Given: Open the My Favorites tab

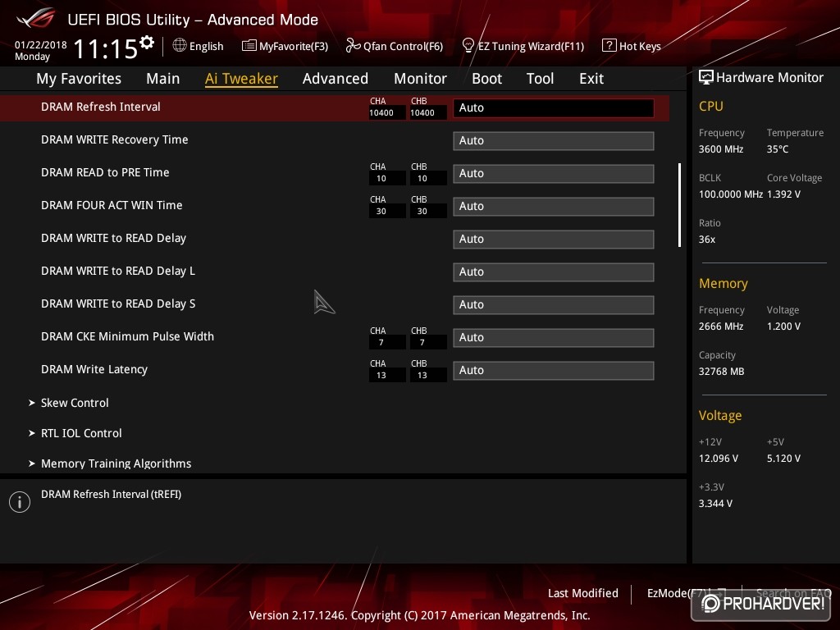Looking at the screenshot, I should click(79, 79).
